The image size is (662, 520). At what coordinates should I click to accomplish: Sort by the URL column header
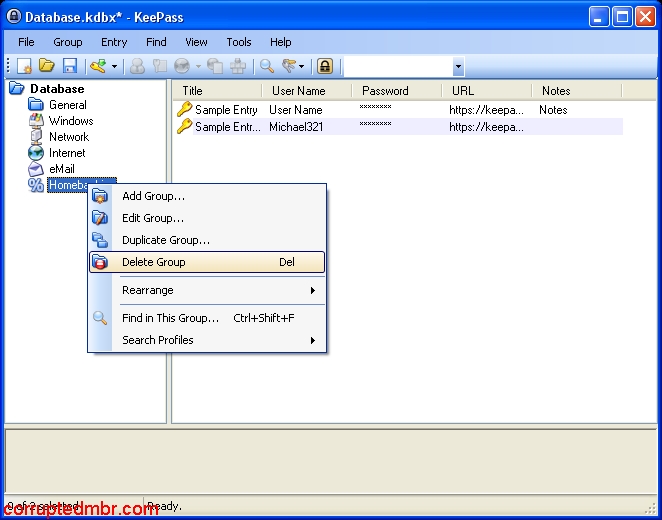click(486, 91)
